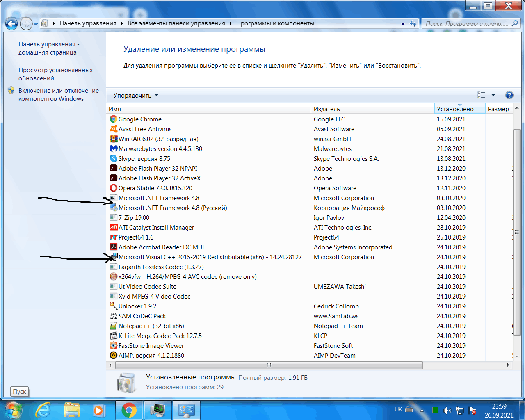Viewport: 525px width, 420px height.
Task: Click the FastStone Image Viewer icon
Action: (114, 345)
